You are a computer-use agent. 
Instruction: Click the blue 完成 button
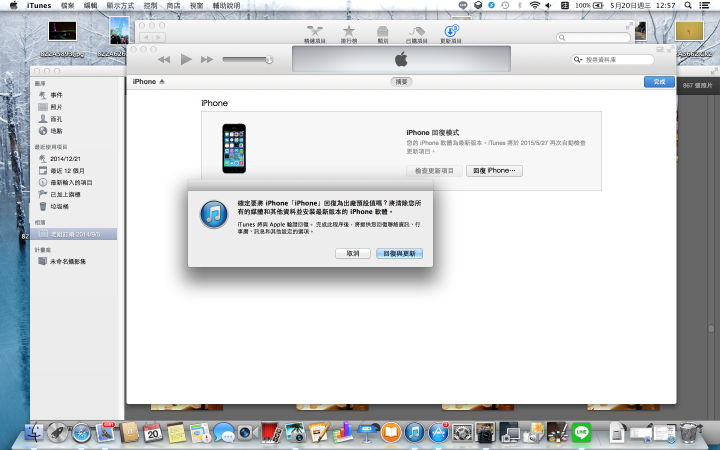pos(659,82)
